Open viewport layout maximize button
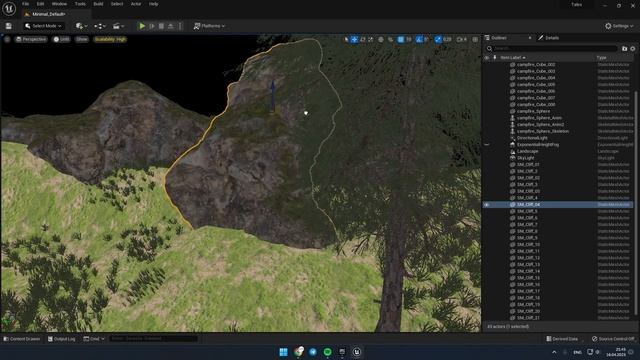The height and width of the screenshot is (360, 640). 475,39
